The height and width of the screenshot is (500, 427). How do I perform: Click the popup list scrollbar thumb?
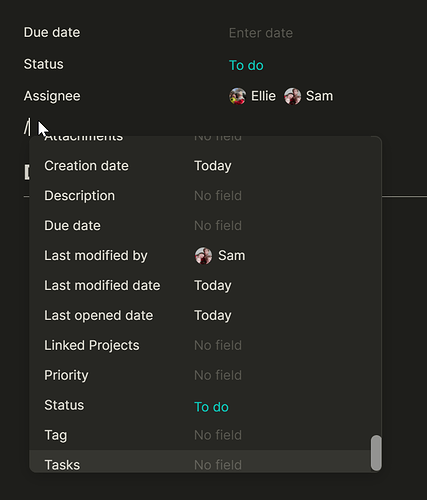pos(376,453)
